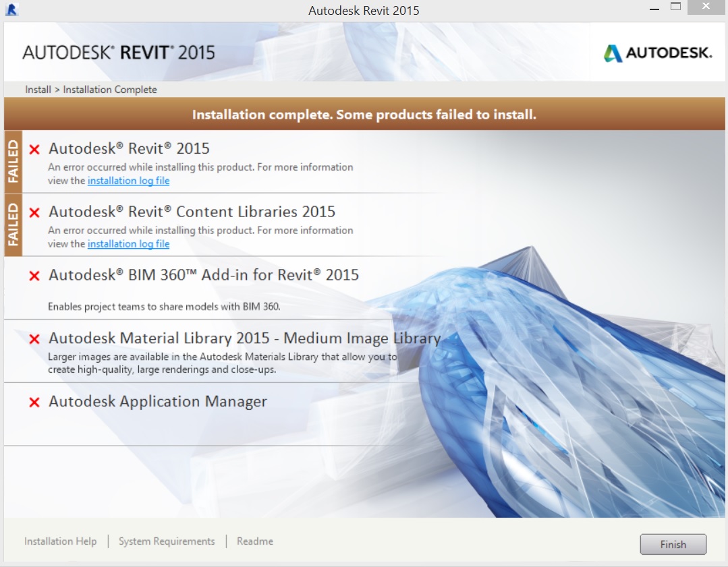The width and height of the screenshot is (728, 567).
Task: Open installation log file for Autodesk Revit 2015
Action: tap(129, 181)
